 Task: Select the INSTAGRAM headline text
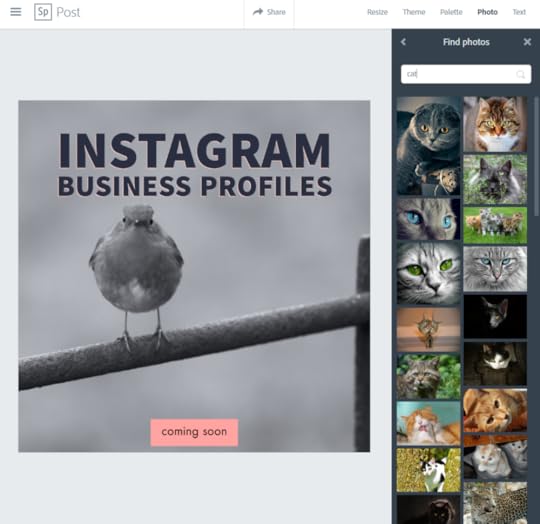[x=195, y=151]
